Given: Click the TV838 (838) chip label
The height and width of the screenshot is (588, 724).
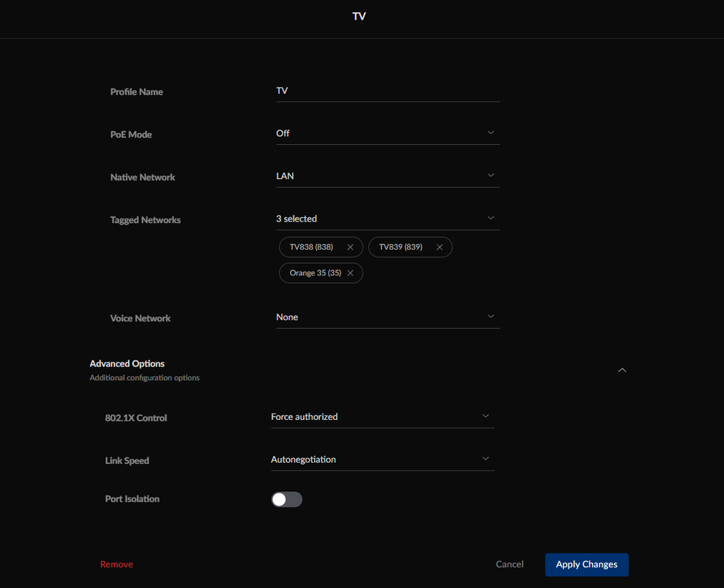Looking at the screenshot, I should (312, 248).
